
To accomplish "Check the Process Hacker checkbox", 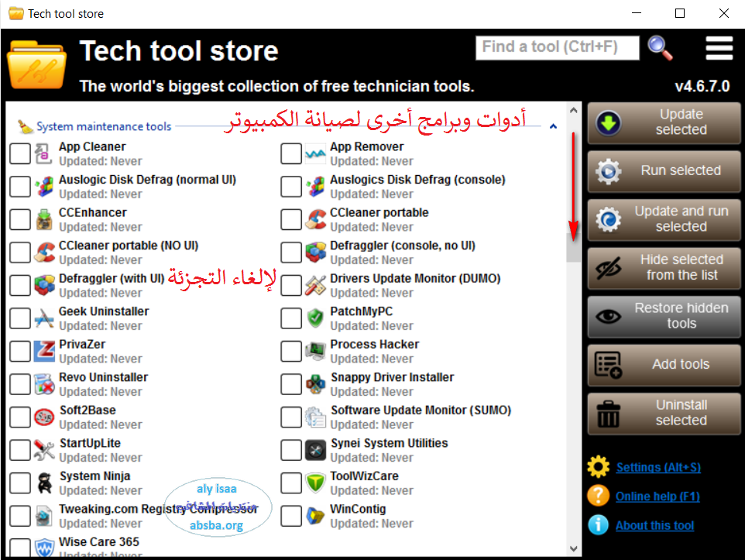I will pyautogui.click(x=291, y=351).
